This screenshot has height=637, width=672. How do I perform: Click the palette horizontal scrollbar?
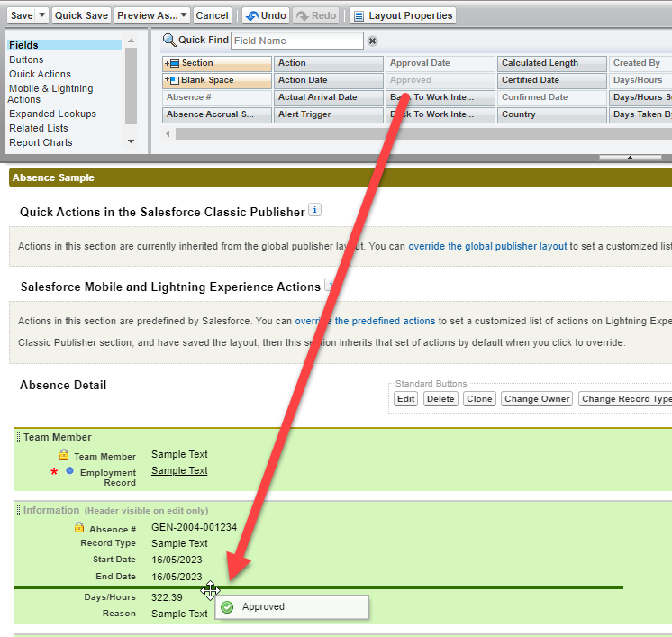coord(405,133)
